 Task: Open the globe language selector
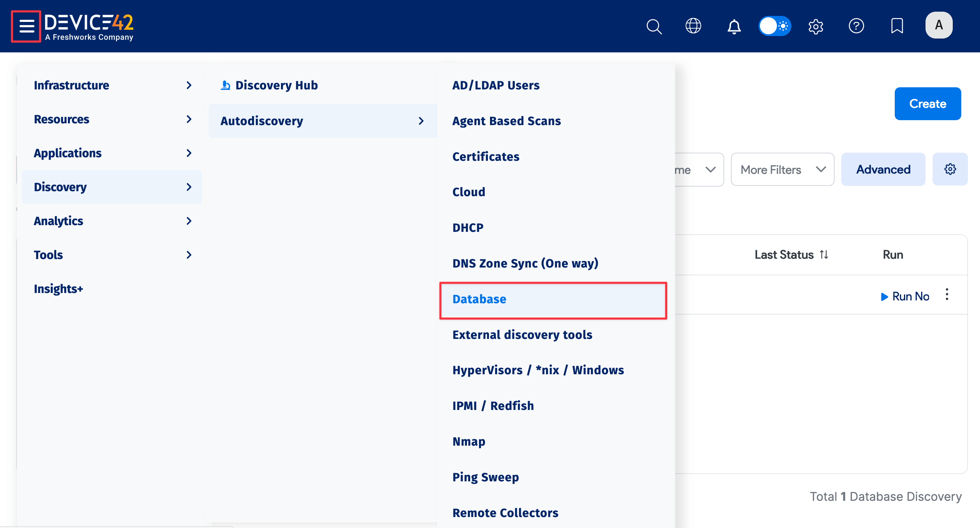pos(693,26)
